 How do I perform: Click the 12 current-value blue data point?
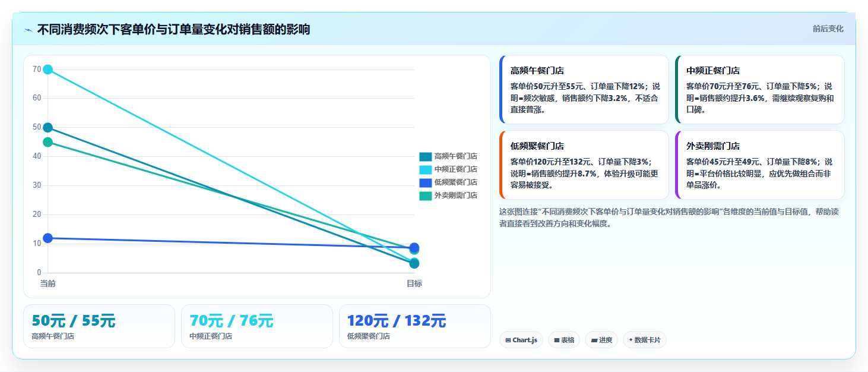48,238
